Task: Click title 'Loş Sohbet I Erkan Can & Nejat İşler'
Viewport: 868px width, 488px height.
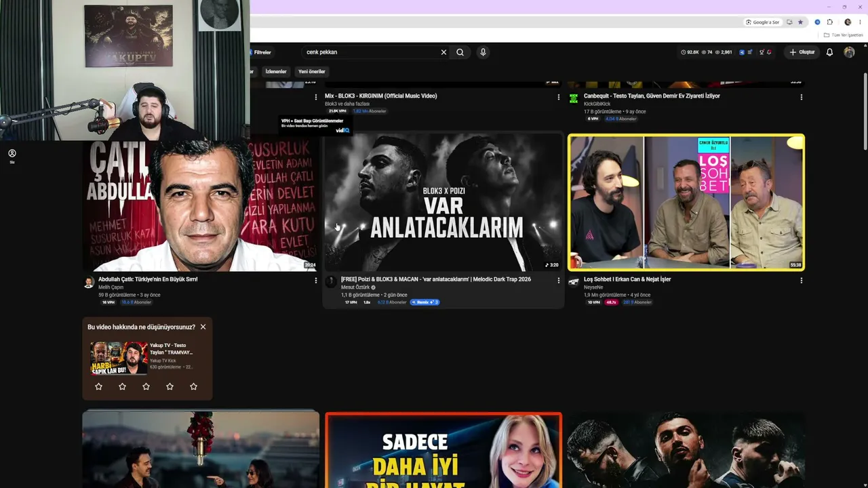Action: point(627,279)
